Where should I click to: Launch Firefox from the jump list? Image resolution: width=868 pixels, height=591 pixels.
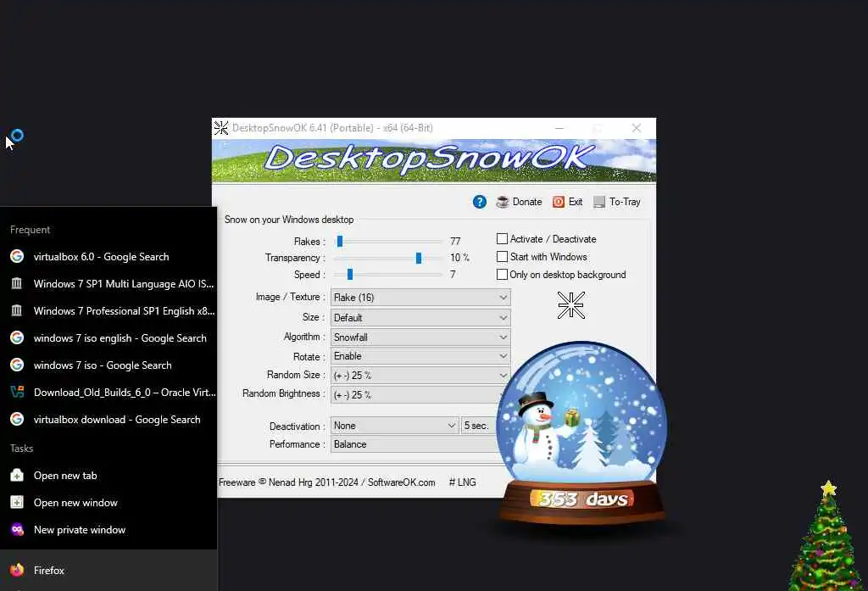[108, 570]
